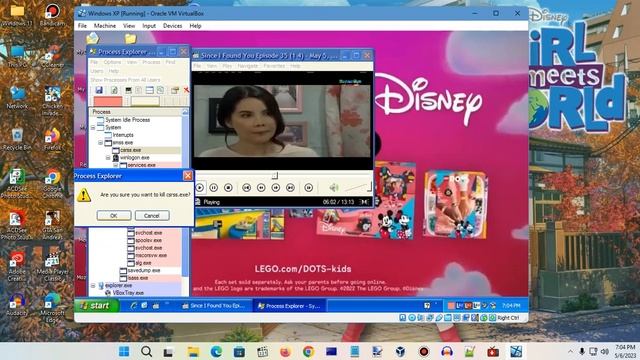640x360 pixels.
Task: Open Firefox from Windows taskbar
Action: click(x=285, y=351)
